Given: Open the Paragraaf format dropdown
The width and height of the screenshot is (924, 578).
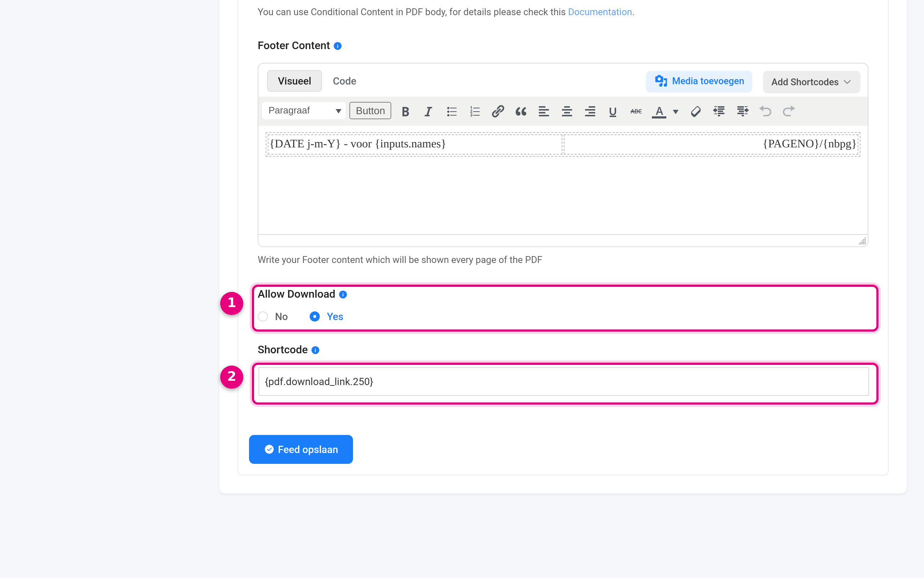Looking at the screenshot, I should [304, 111].
